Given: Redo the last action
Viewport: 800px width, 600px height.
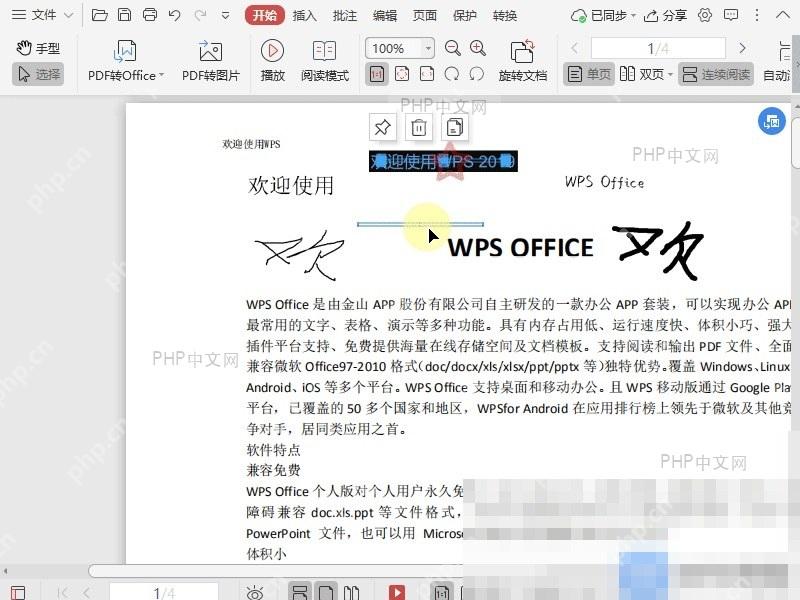Looking at the screenshot, I should pyautogui.click(x=200, y=15).
